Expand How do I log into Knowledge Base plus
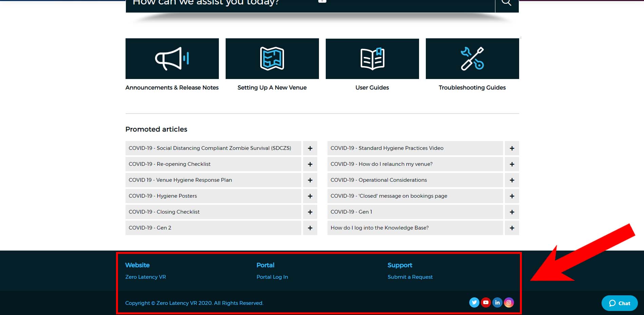The width and height of the screenshot is (644, 315). 512,228
